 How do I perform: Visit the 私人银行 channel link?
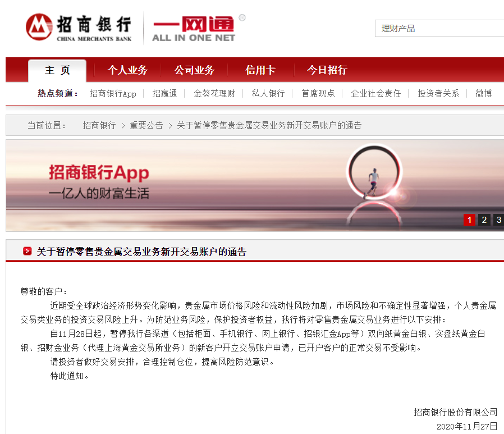268,94
